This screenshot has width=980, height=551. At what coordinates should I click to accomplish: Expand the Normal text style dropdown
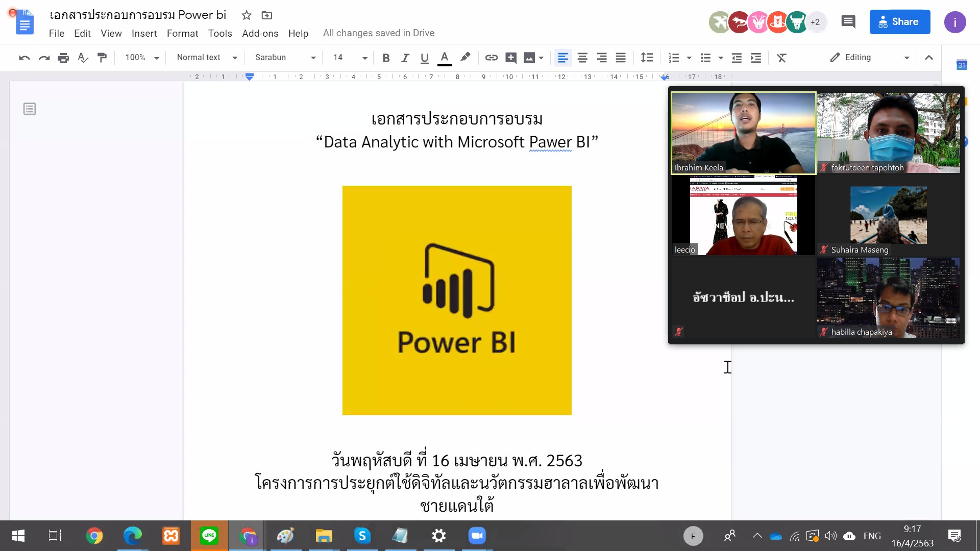pyautogui.click(x=207, y=58)
